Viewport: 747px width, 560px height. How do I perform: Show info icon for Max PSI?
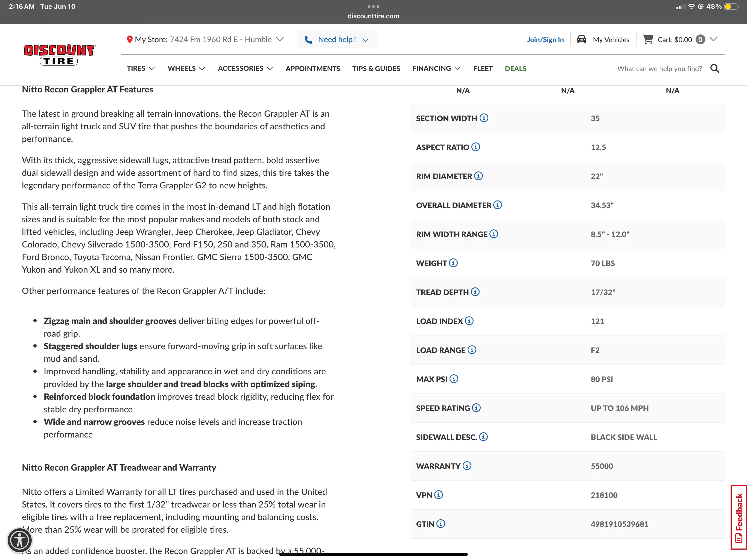click(x=454, y=379)
